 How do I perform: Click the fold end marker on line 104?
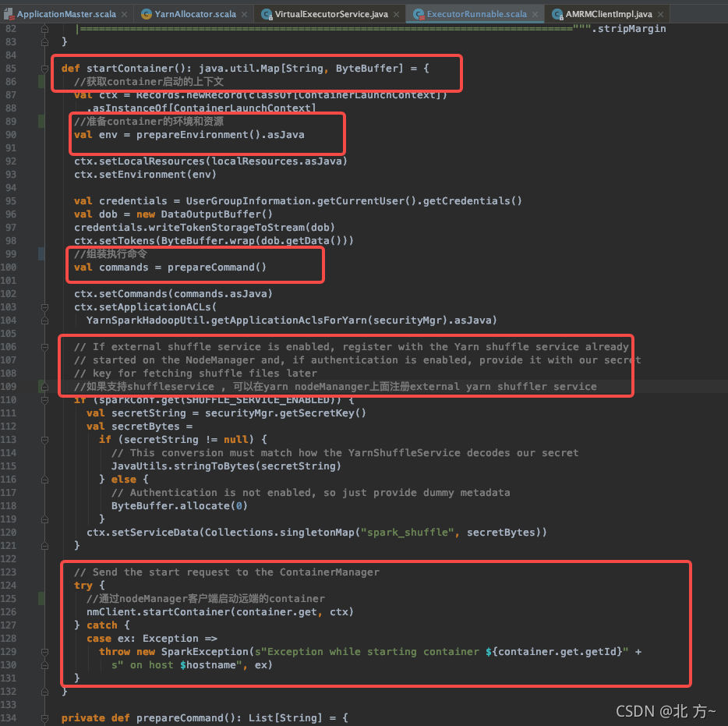pos(44,321)
